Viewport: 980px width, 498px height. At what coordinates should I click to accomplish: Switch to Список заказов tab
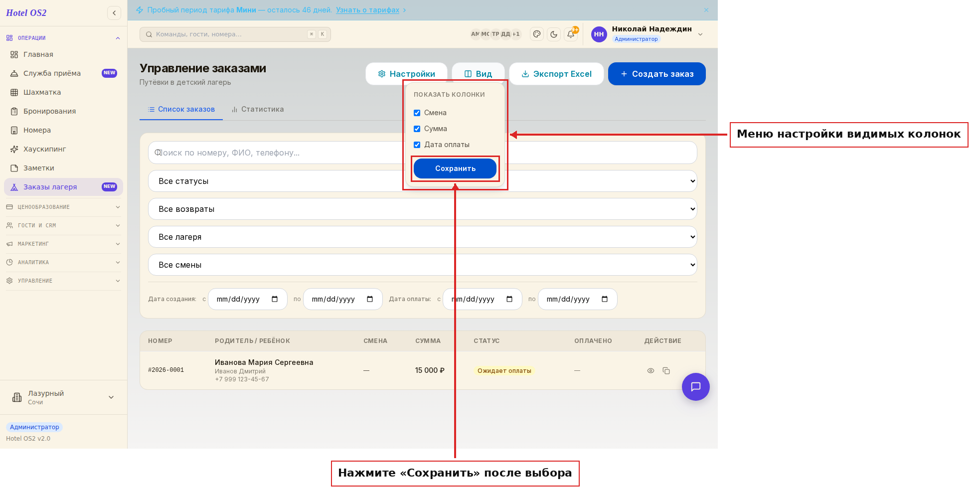181,109
